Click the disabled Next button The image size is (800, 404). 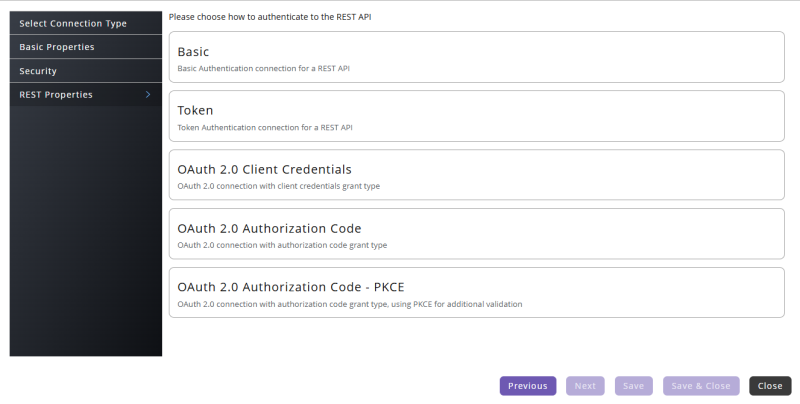pos(585,386)
